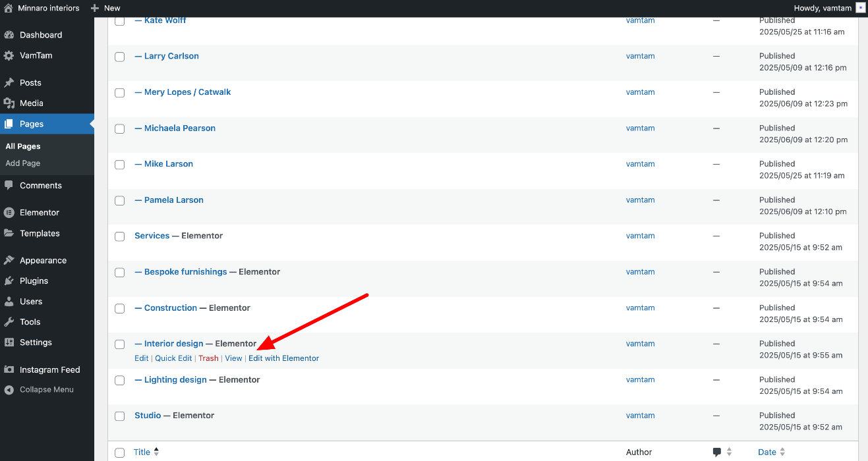Viewport: 868px width, 461px height.
Task: Click the comments column bubble icon in the footer
Action: [x=717, y=452]
